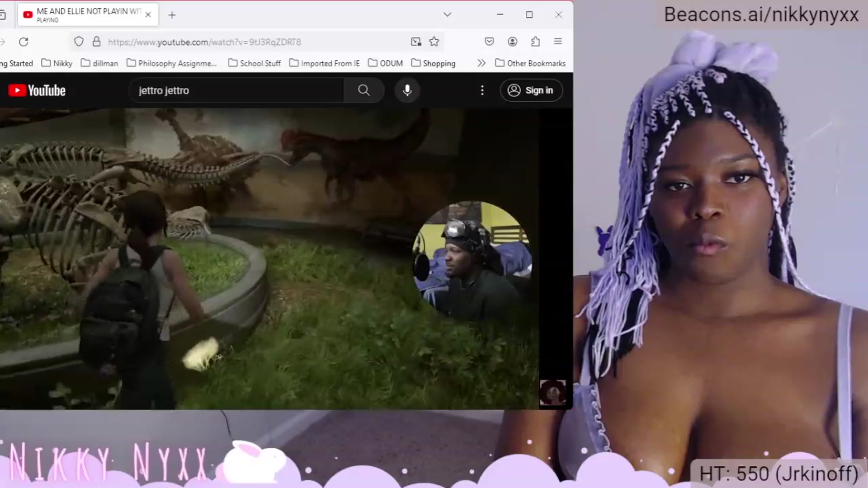The width and height of the screenshot is (868, 488).
Task: Open the Pocket save icon in toolbar
Action: click(x=489, y=42)
